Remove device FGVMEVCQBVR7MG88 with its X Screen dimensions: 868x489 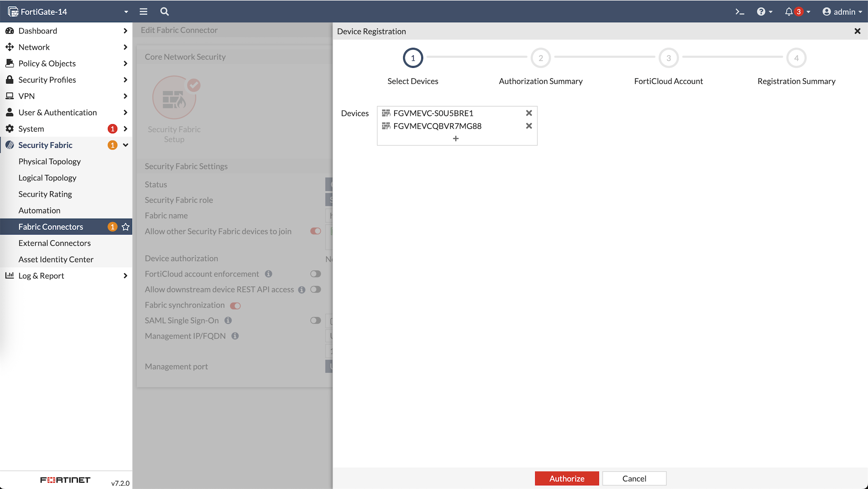(528, 126)
